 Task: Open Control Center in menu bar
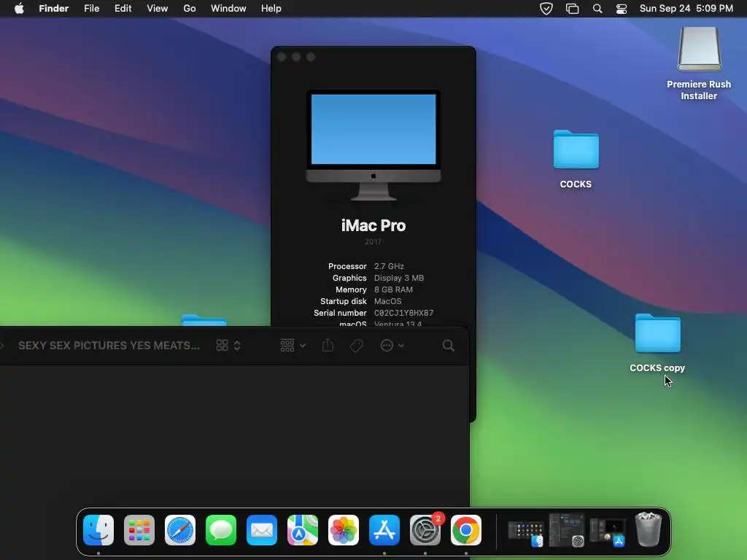622,9
